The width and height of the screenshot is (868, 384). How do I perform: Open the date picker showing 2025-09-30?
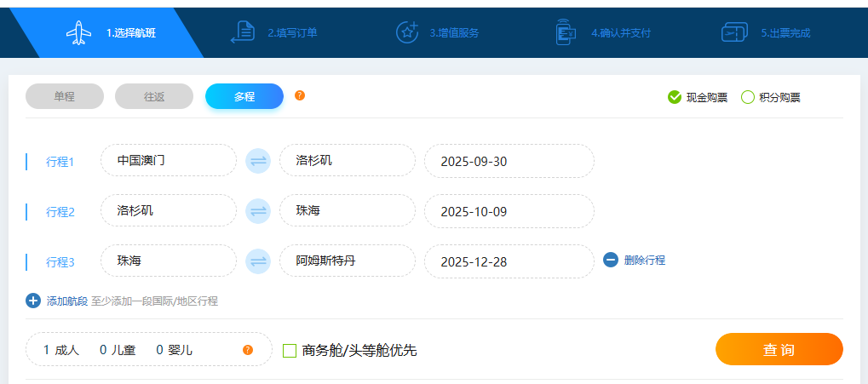[x=509, y=161]
